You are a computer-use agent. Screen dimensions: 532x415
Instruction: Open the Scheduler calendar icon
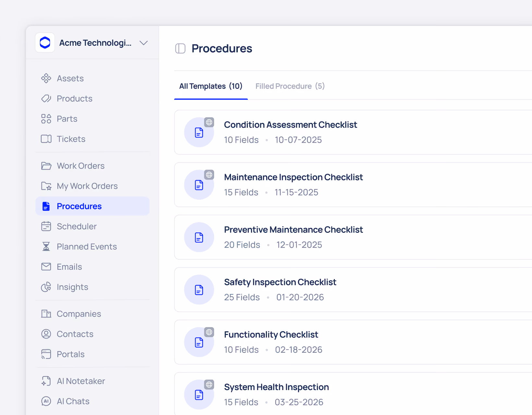[46, 226]
